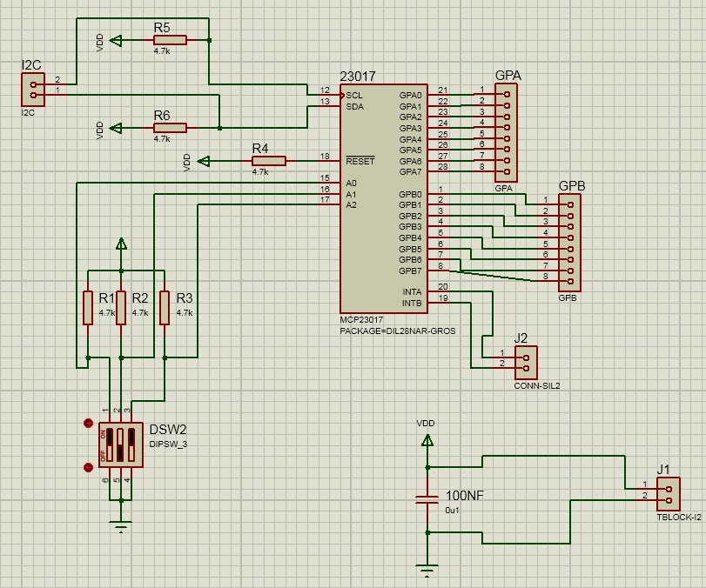
Task: Click the A1 address pin label
Action: 351,194
